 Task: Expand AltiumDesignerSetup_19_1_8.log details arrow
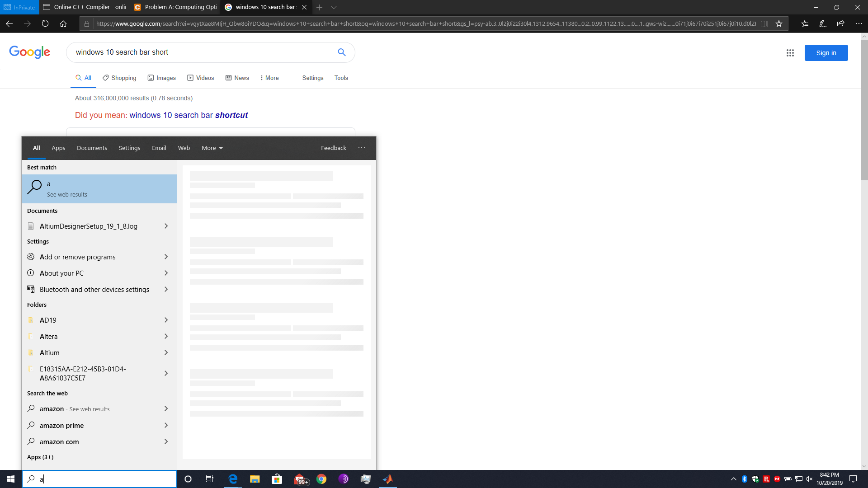pos(166,226)
